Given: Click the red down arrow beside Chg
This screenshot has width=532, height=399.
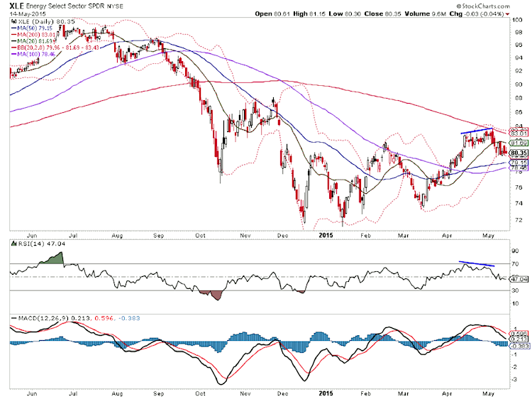Looking at the screenshot, I should click(x=508, y=14).
